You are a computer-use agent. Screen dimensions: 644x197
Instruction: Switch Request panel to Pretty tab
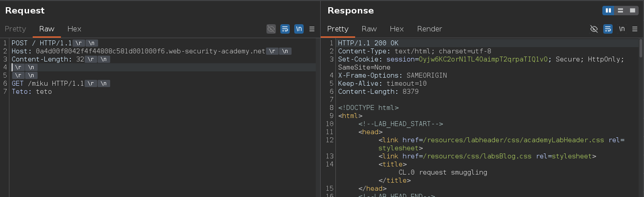pos(15,29)
